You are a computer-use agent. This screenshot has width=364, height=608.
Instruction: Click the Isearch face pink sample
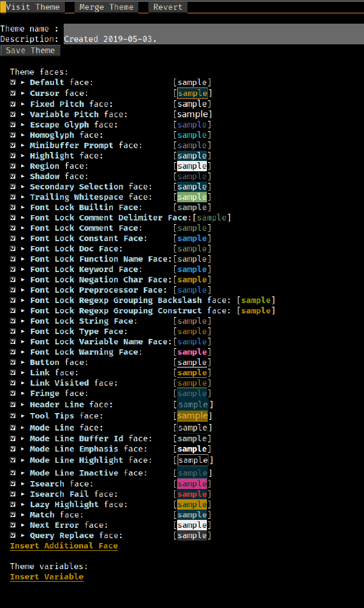click(x=192, y=483)
